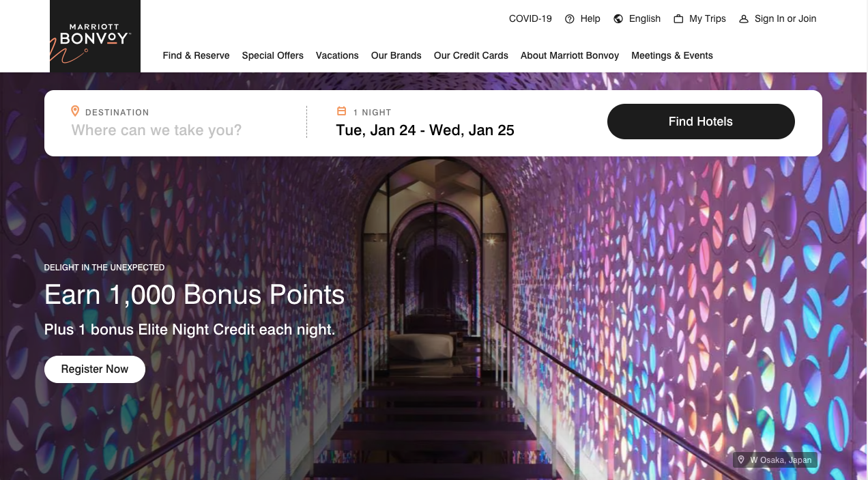Image resolution: width=868 pixels, height=480 pixels.
Task: Expand the Our Brands menu
Action: click(x=396, y=55)
